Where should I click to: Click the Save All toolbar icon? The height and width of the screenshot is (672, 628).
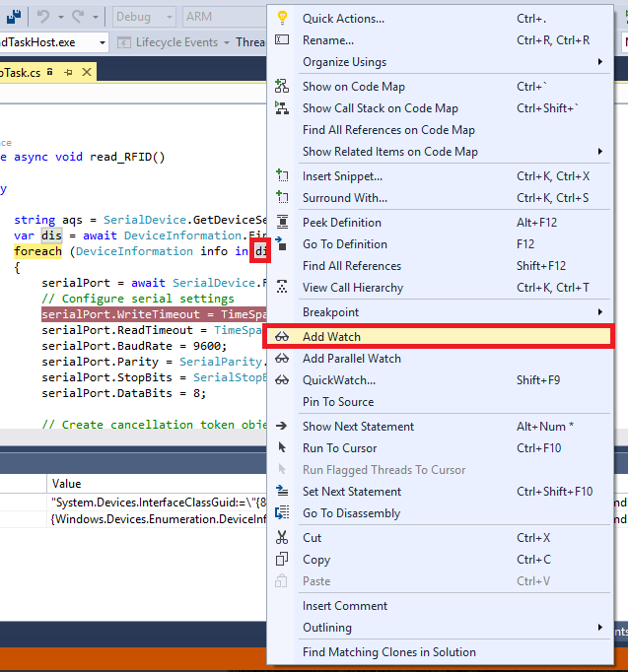click(15, 17)
